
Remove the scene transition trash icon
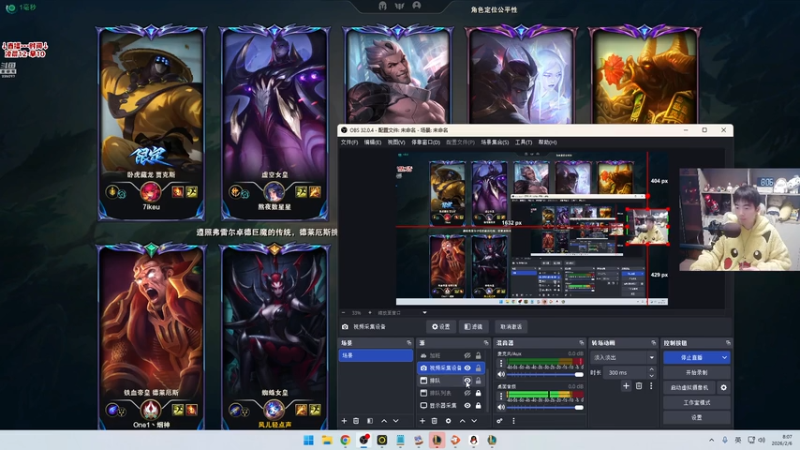pos(639,386)
